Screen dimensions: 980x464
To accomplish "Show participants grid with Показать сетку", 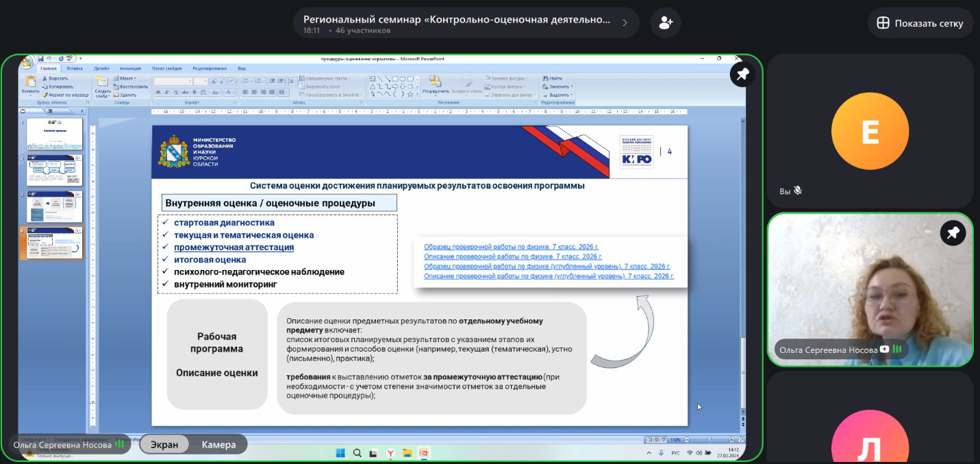I will [x=920, y=23].
